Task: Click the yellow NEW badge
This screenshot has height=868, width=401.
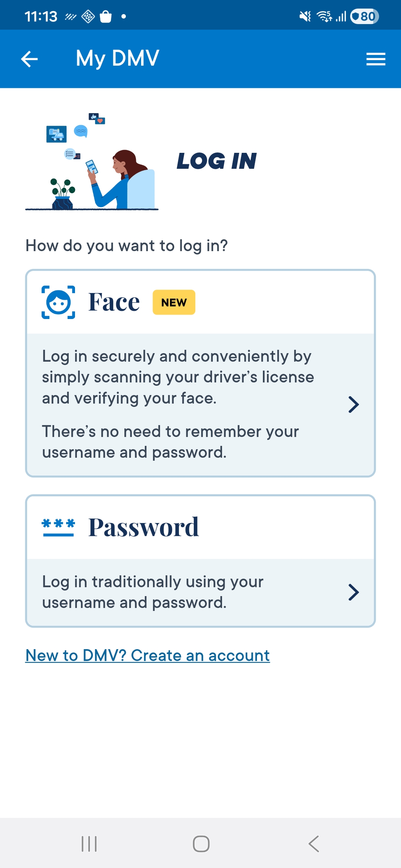Action: pyautogui.click(x=173, y=302)
